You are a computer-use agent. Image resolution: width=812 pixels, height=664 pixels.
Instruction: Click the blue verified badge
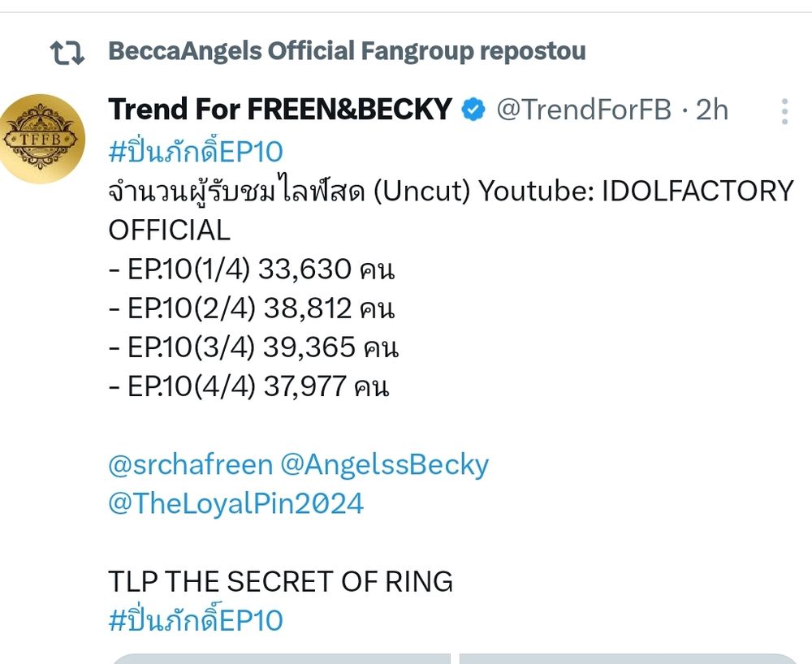coord(473,110)
